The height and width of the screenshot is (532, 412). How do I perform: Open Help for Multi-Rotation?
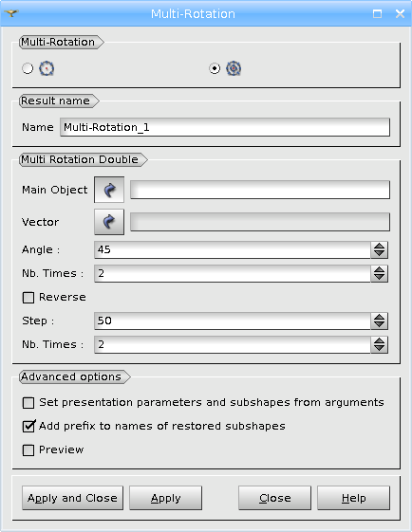pos(353,498)
